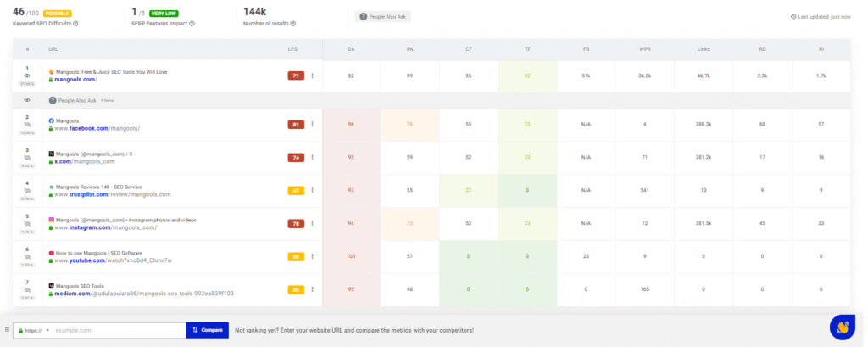The width and height of the screenshot is (868, 347).
Task: Toggle crossed eye for facebook.com result
Action: click(x=27, y=125)
